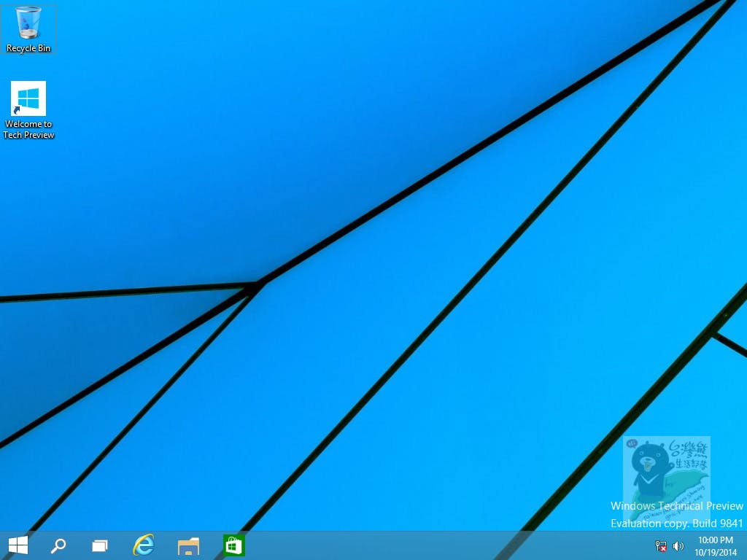
Task: Select the Welcome to Tech Preview label
Action: tap(28, 129)
